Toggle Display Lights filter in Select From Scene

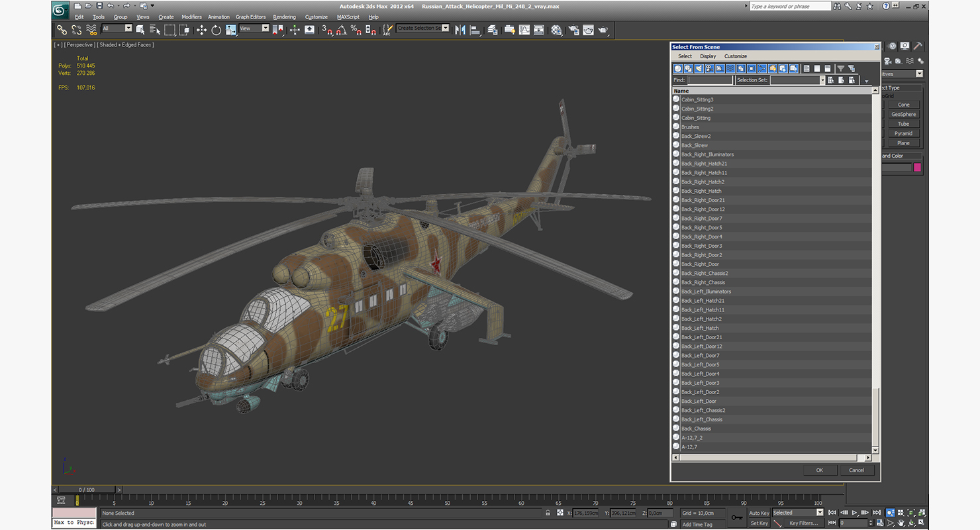[x=699, y=68]
